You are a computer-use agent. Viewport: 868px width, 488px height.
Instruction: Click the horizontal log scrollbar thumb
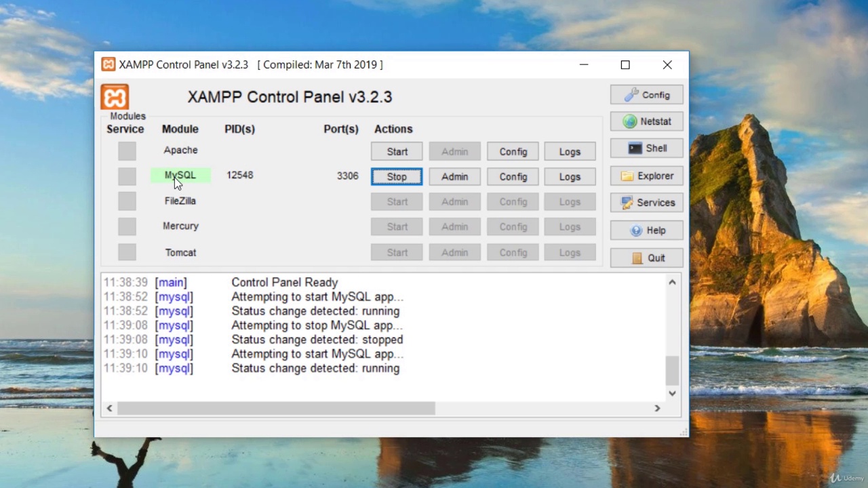[276, 408]
